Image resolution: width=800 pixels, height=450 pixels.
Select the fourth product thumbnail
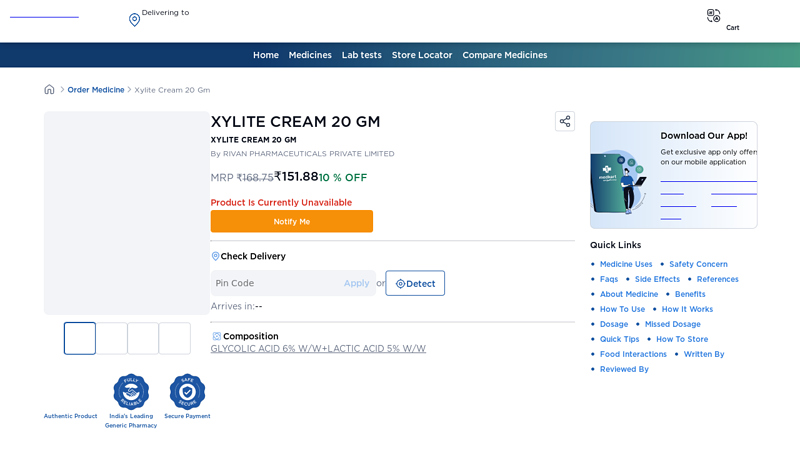174,338
